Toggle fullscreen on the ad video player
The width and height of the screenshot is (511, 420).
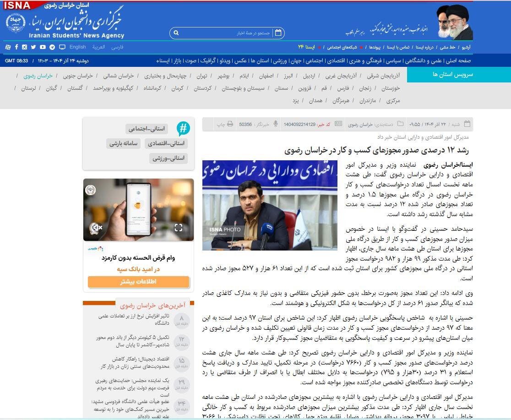(179, 227)
